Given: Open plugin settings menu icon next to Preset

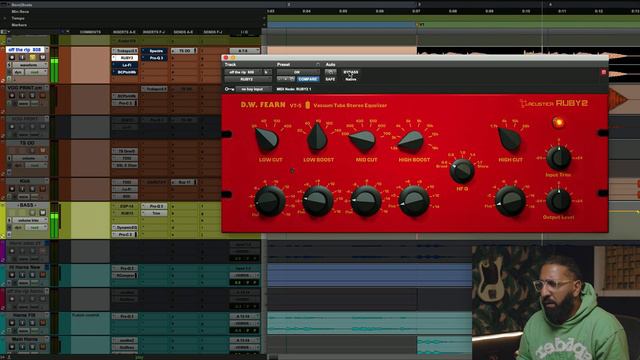Looking at the screenshot, I should [x=318, y=64].
